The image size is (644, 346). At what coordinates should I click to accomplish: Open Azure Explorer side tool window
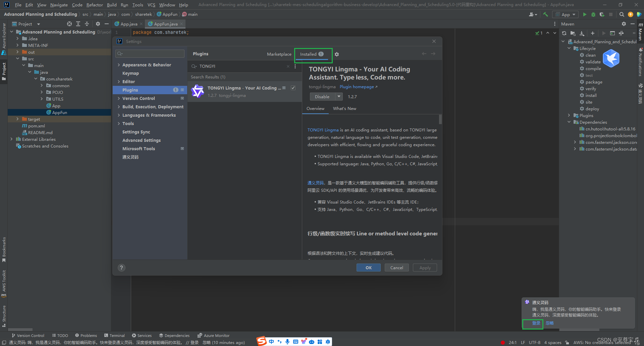click(4, 39)
